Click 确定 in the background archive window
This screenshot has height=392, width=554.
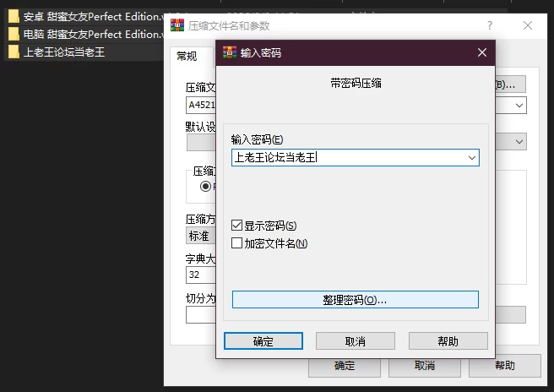[x=345, y=367]
